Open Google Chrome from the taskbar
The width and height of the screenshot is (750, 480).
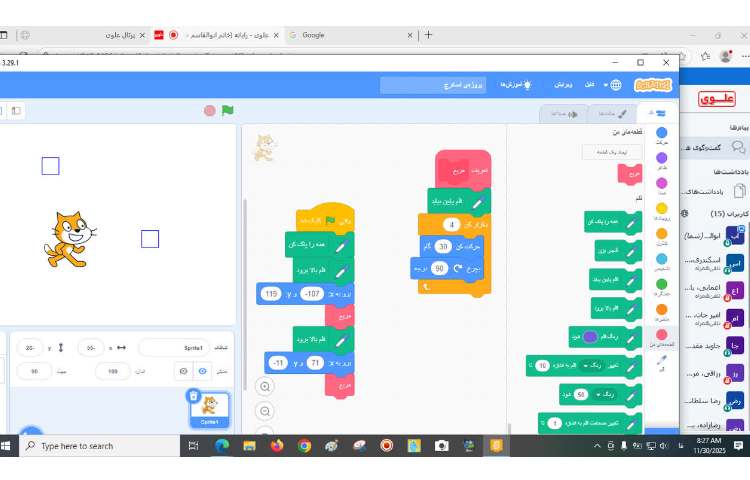(304, 446)
